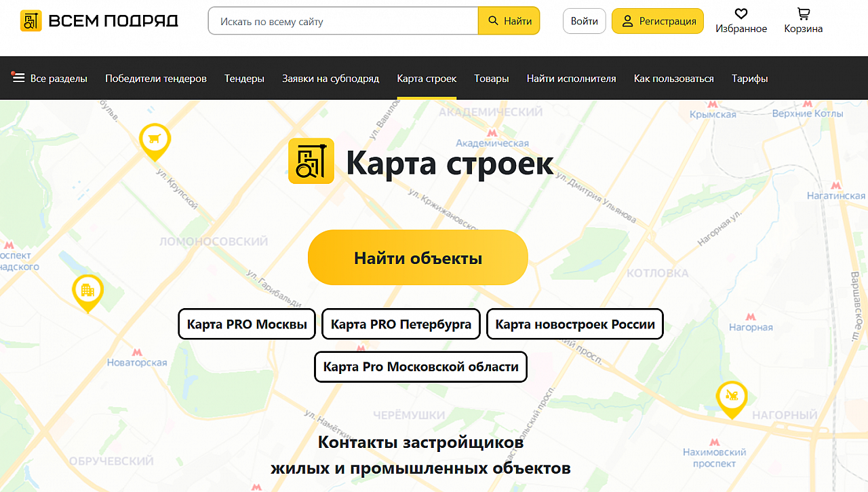Open the Тарифы menu item
Image resolution: width=868 pixels, height=492 pixels.
tap(749, 78)
